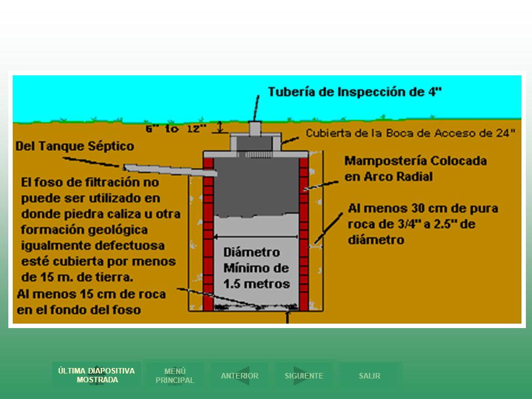Click the 'Diámetro Mínimo de 1.5 metros' text
Image resolution: width=532 pixels, height=399 pixels.
[257, 268]
